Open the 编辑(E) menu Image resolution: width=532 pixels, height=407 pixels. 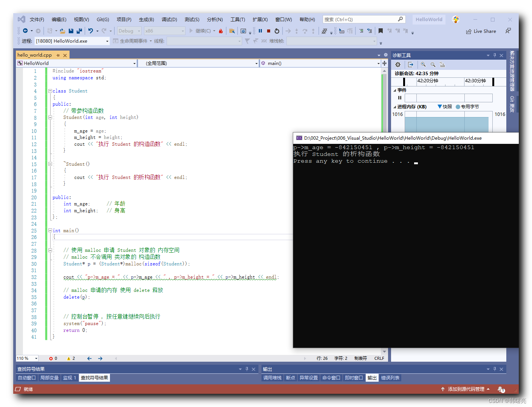[x=59, y=19]
